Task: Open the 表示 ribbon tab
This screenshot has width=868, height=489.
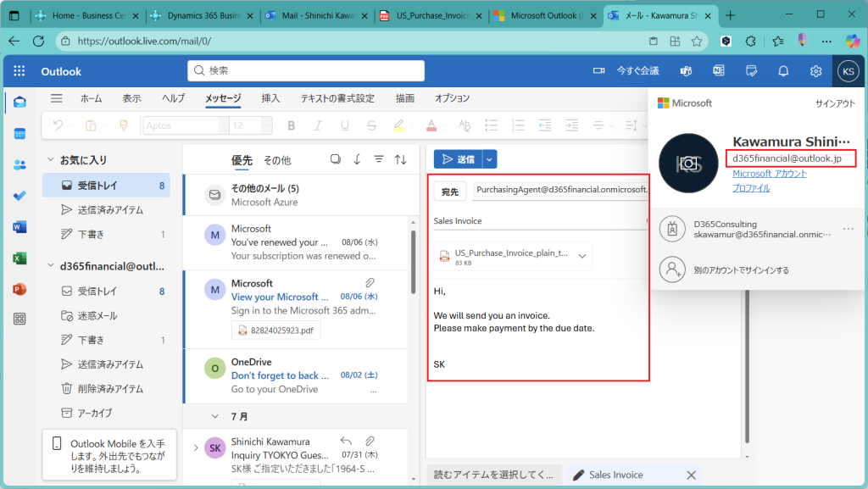Action: [131, 98]
